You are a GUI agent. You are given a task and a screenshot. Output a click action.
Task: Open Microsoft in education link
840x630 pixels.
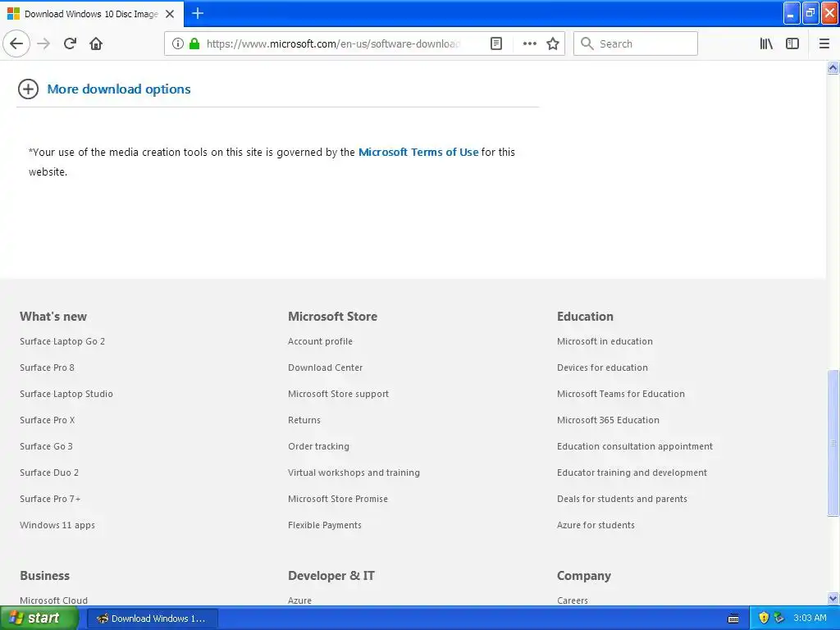click(605, 341)
